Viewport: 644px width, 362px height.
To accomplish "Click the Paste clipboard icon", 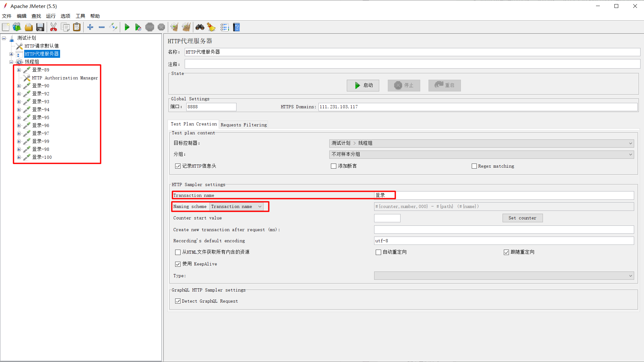I will pyautogui.click(x=77, y=27).
